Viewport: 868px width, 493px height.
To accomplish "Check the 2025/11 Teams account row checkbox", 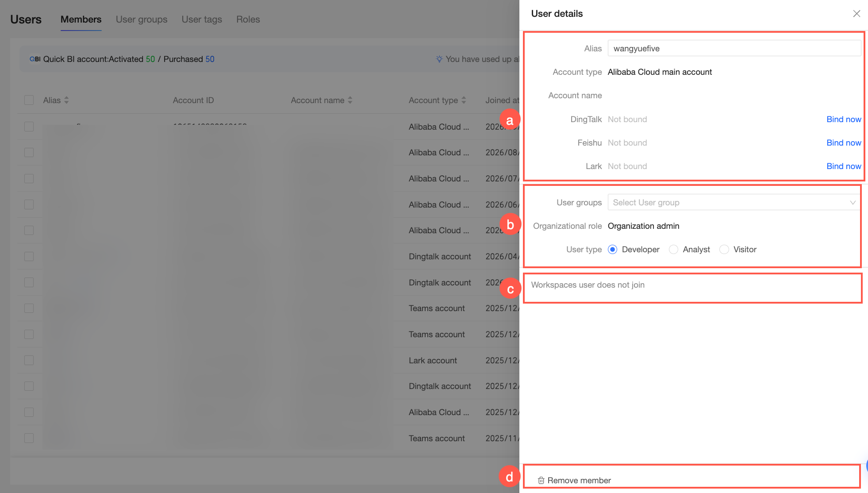I will pyautogui.click(x=29, y=438).
